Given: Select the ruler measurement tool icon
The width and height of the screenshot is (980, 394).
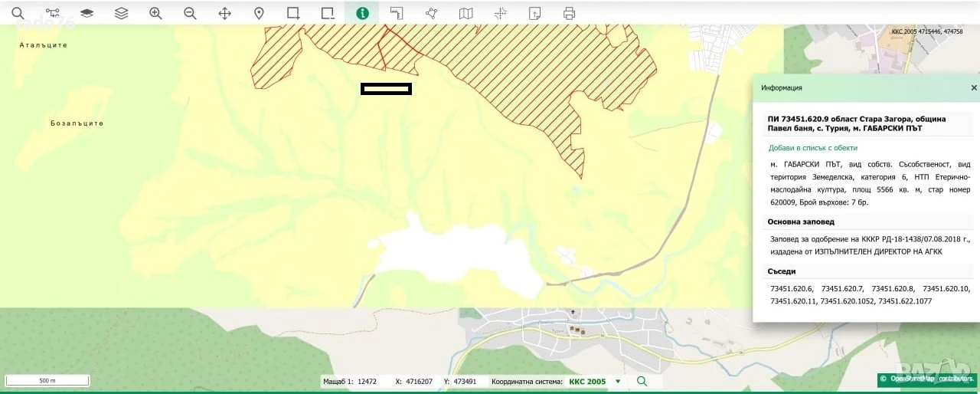Looking at the screenshot, I should (x=397, y=13).
